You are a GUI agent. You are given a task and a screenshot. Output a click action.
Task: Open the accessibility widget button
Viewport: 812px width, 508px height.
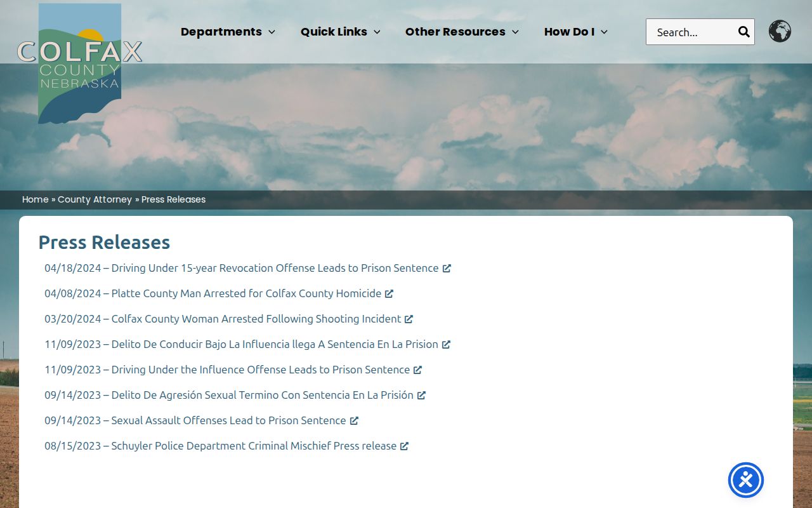pos(746,480)
